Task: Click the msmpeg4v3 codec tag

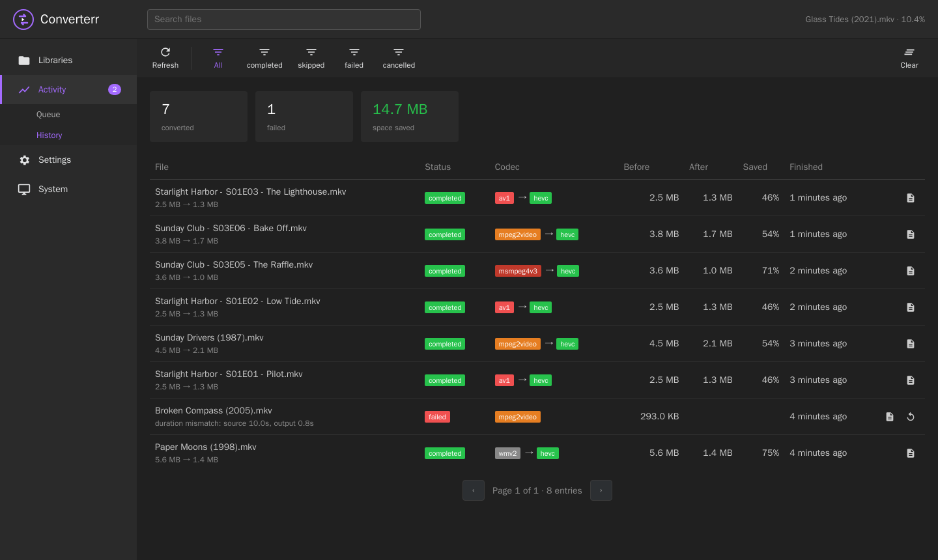Action: pyautogui.click(x=518, y=271)
